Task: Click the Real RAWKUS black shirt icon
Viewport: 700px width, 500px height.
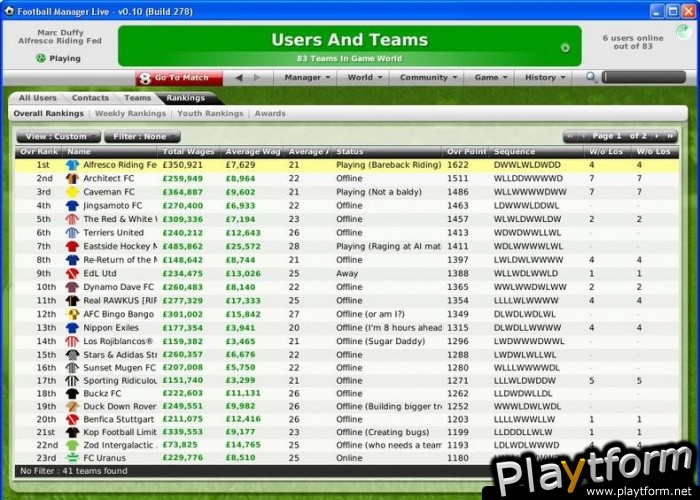Action: pos(72,300)
